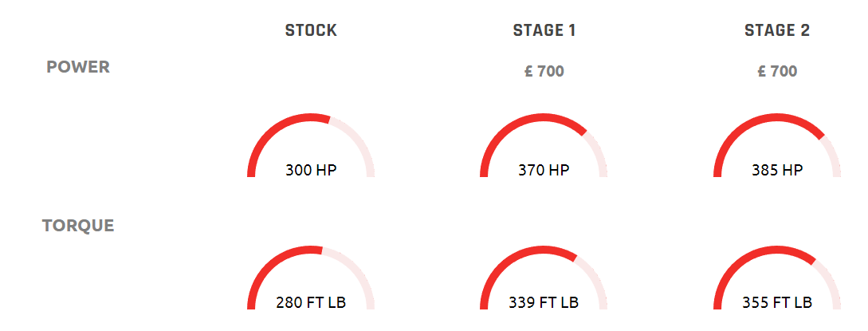Click the POWER row label
The width and height of the screenshot is (868, 331).
tap(78, 67)
